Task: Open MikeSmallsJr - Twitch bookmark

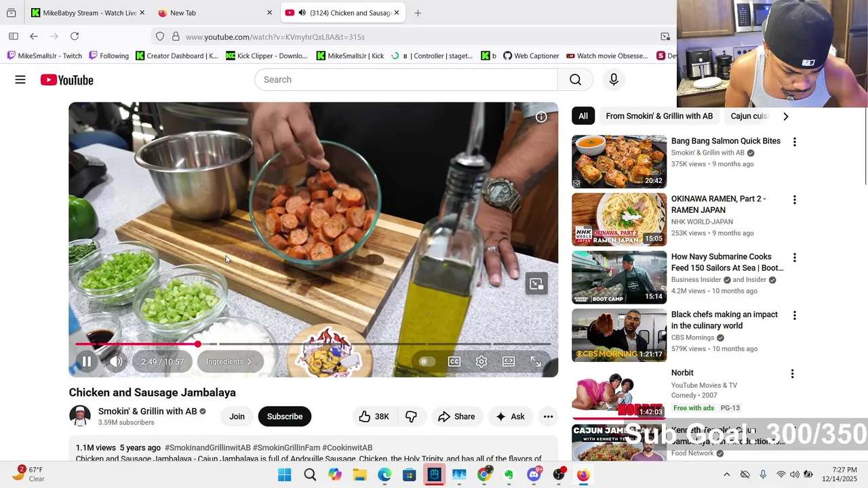Action: pos(45,56)
